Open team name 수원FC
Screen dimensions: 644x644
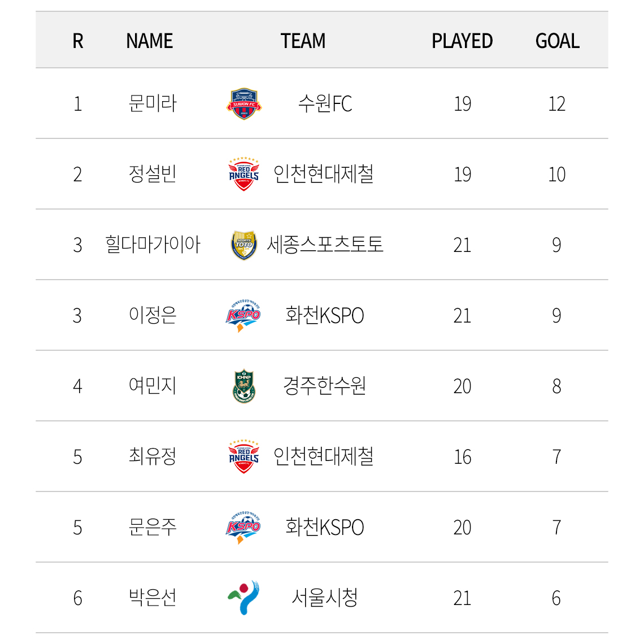[325, 103]
